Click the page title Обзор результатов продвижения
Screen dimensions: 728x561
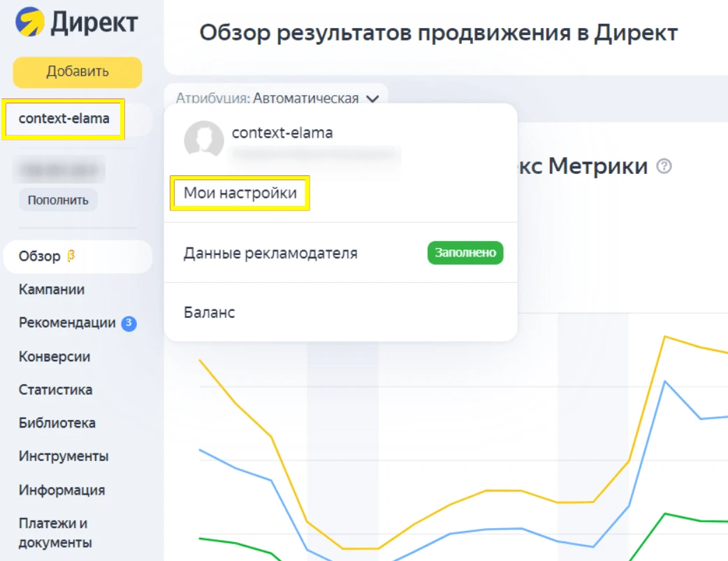tap(438, 33)
